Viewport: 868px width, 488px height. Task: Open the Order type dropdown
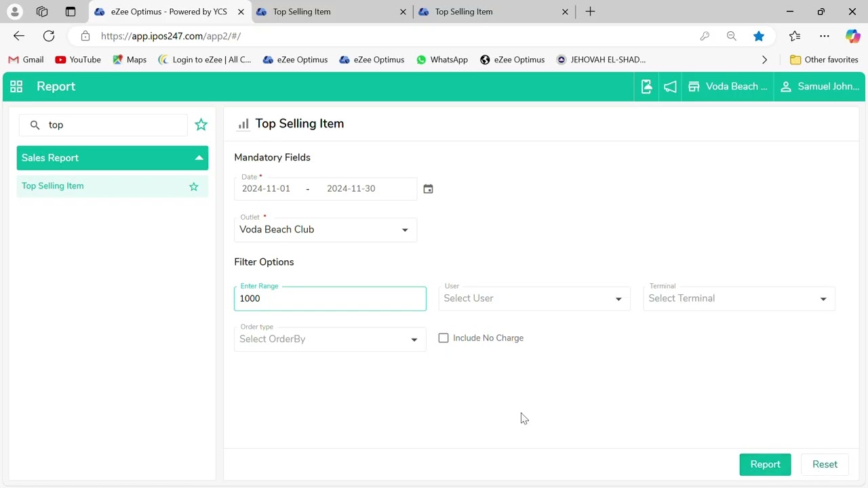(x=330, y=340)
